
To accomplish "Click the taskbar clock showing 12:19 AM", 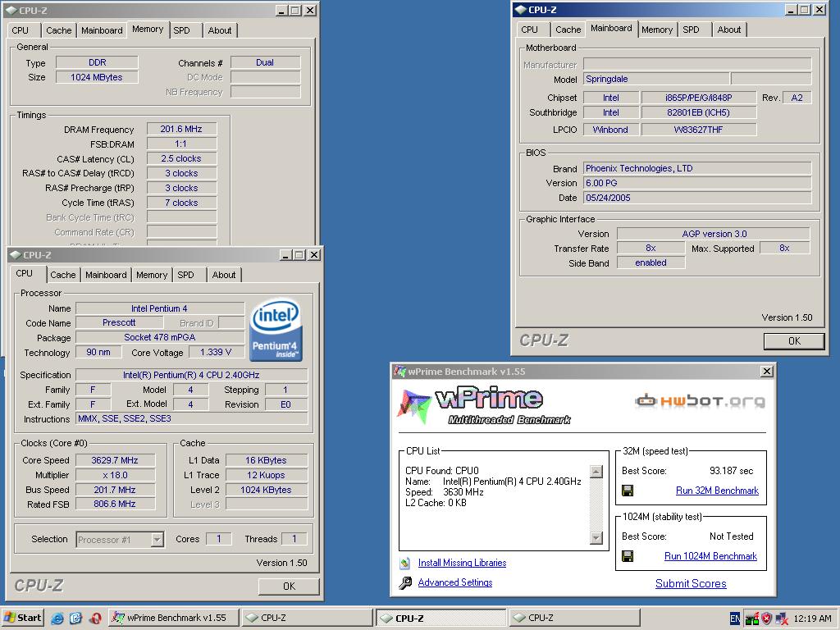I will tap(813, 619).
